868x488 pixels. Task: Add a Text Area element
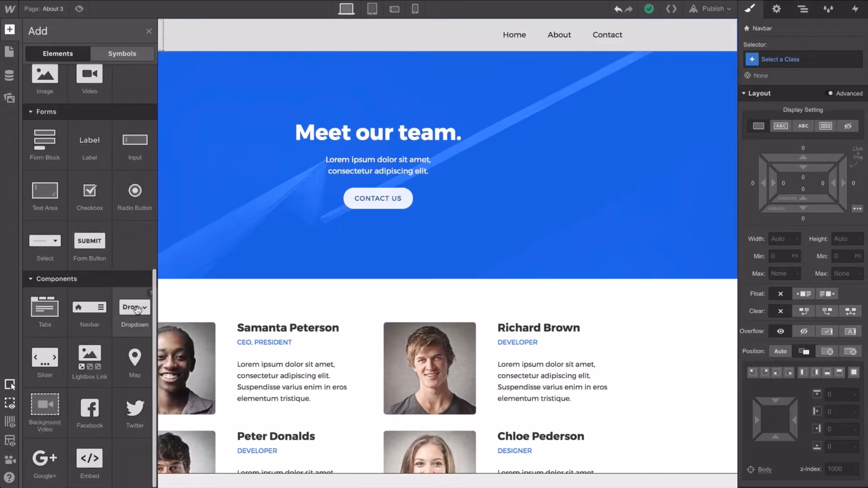pyautogui.click(x=45, y=196)
